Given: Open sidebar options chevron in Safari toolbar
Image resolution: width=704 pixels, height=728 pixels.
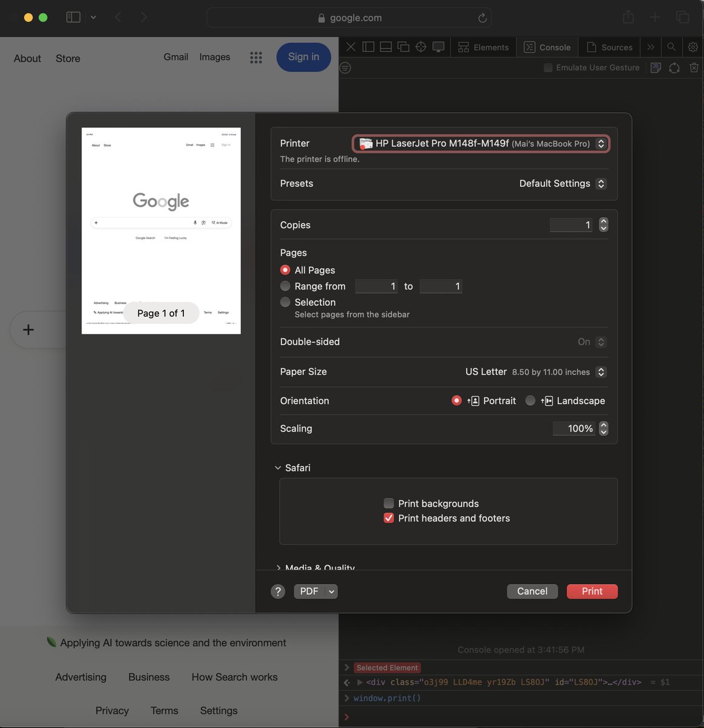Looking at the screenshot, I should (93, 18).
